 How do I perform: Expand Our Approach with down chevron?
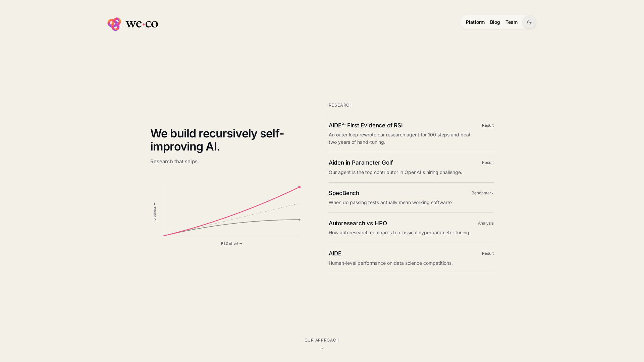(x=322, y=349)
